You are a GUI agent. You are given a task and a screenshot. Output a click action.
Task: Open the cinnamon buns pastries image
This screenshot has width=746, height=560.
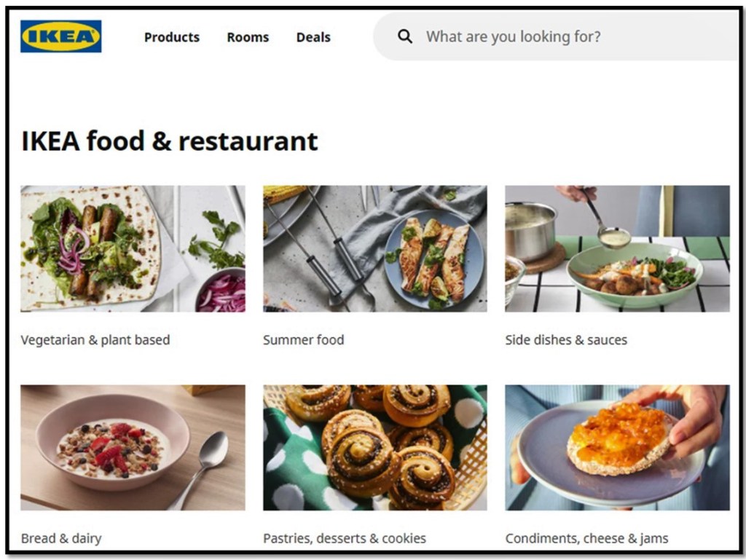[374, 447]
